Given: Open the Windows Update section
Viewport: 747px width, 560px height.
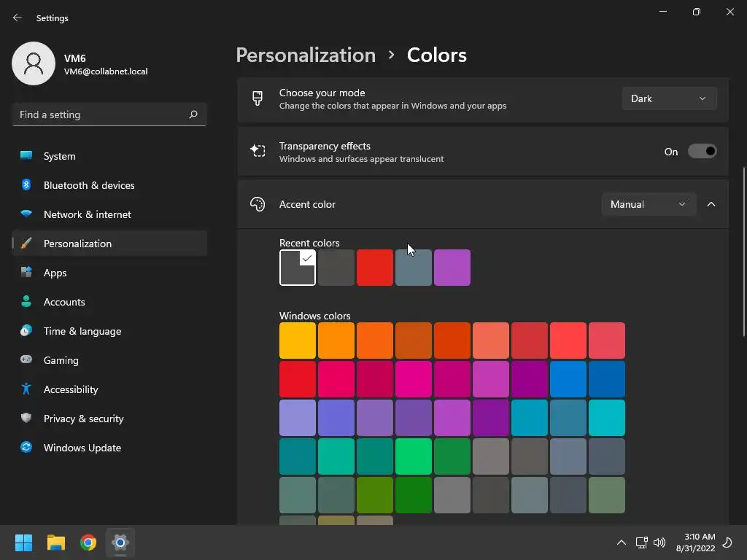Looking at the screenshot, I should pos(82,448).
